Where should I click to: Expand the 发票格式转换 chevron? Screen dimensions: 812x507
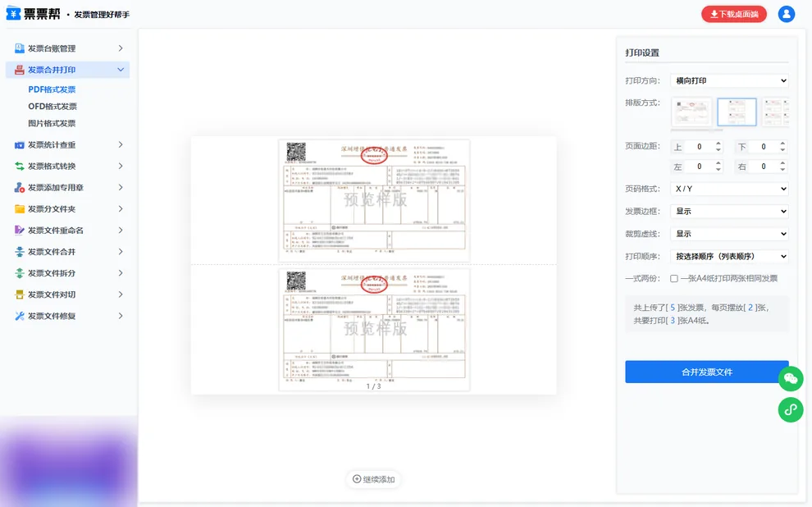[121, 167]
